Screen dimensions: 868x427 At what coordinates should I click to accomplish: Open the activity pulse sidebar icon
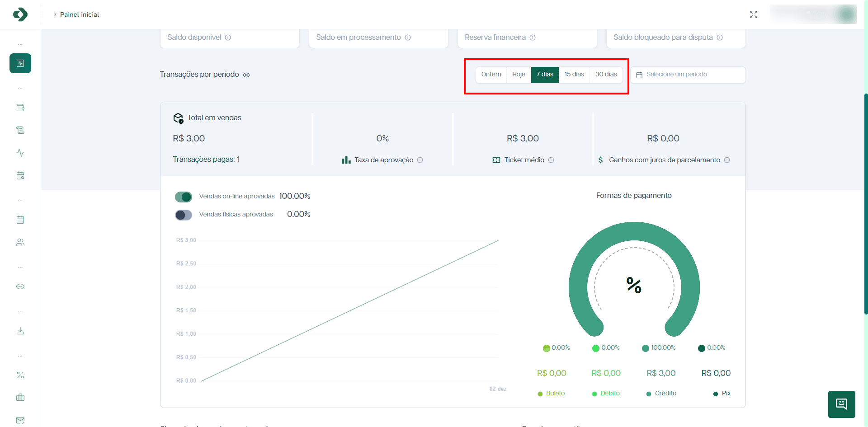20,153
